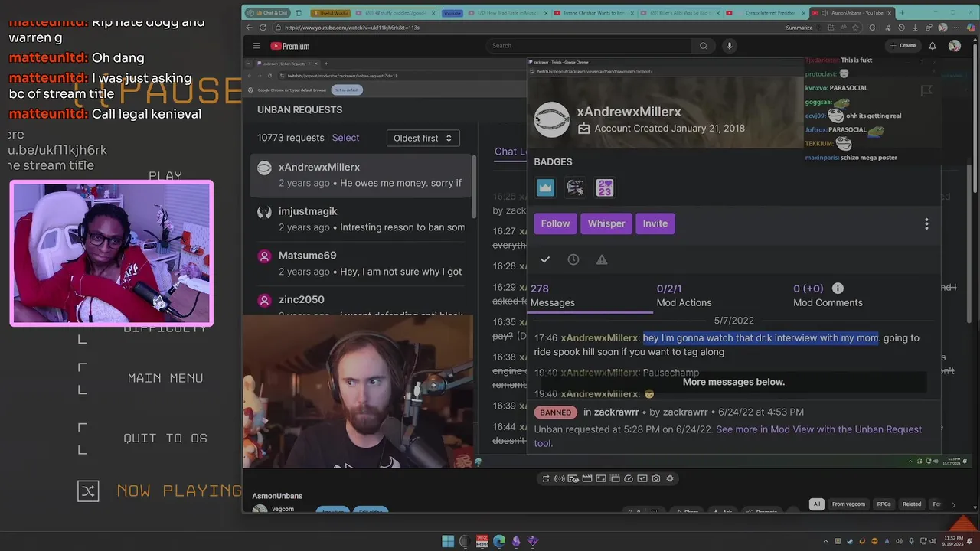Click the crown badge on user card
This screenshot has height=551, width=980.
click(545, 187)
